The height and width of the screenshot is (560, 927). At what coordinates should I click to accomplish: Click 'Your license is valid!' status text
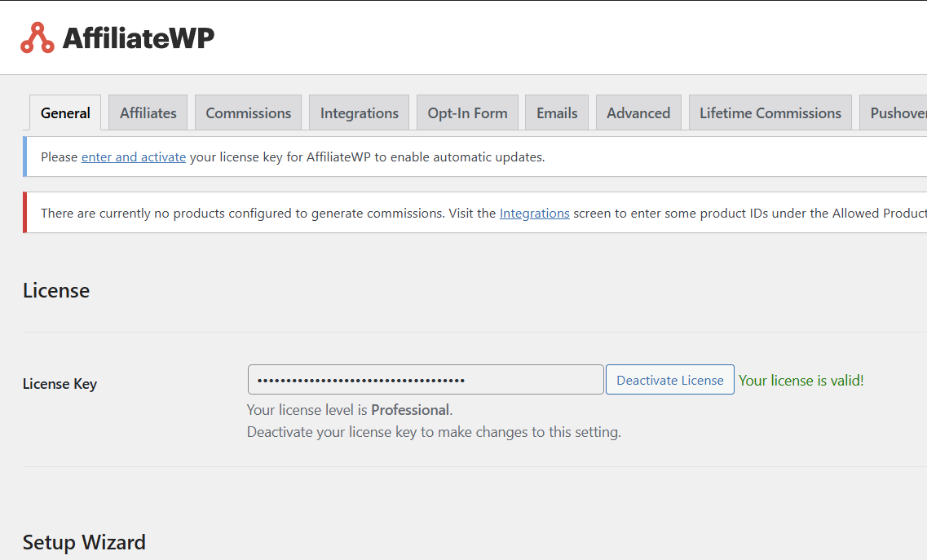pyautogui.click(x=801, y=380)
